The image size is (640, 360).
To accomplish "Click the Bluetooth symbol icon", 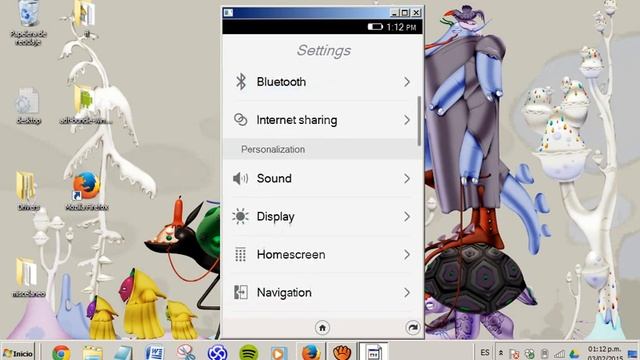I will [x=241, y=82].
